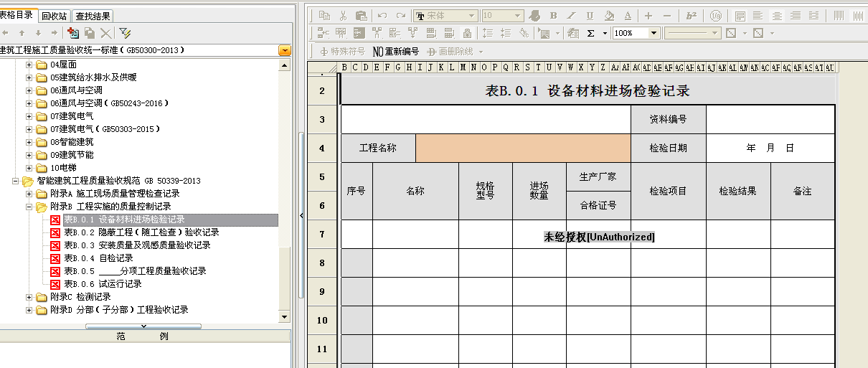Click the Sigma sum icon
Screen dimensions: 868x368
[x=591, y=33]
